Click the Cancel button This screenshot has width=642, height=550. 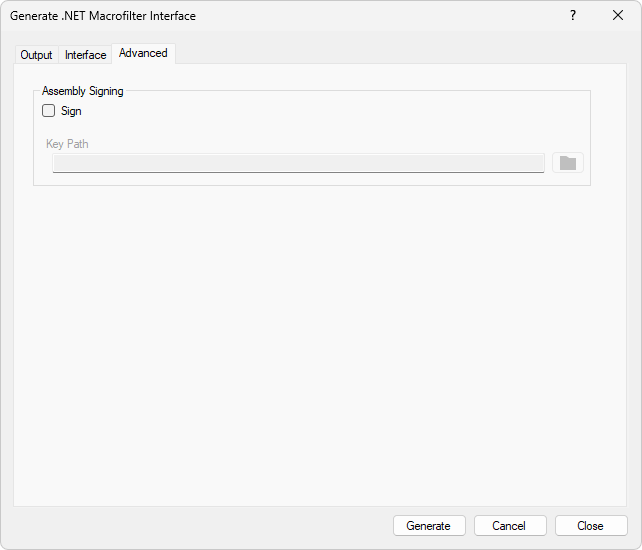pyautogui.click(x=509, y=526)
